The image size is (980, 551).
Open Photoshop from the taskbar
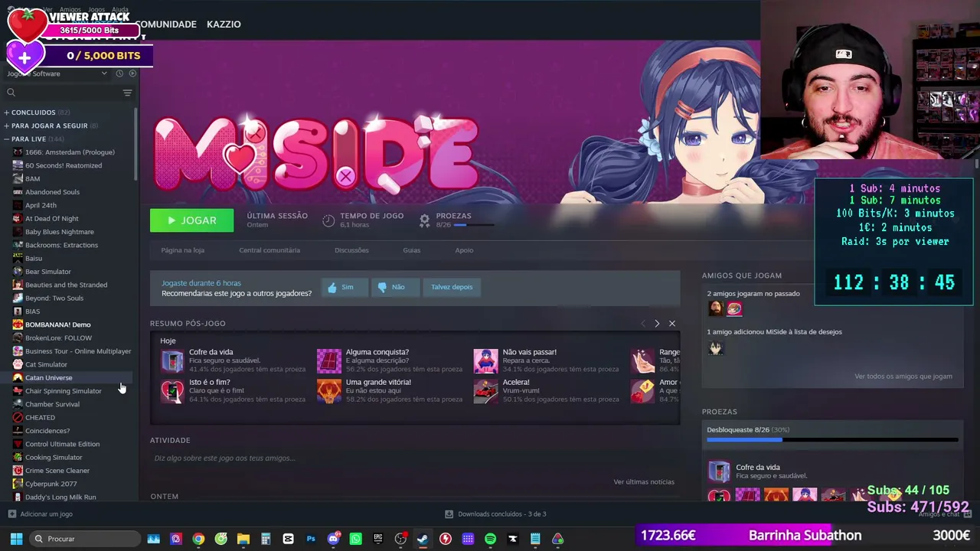coord(311,539)
